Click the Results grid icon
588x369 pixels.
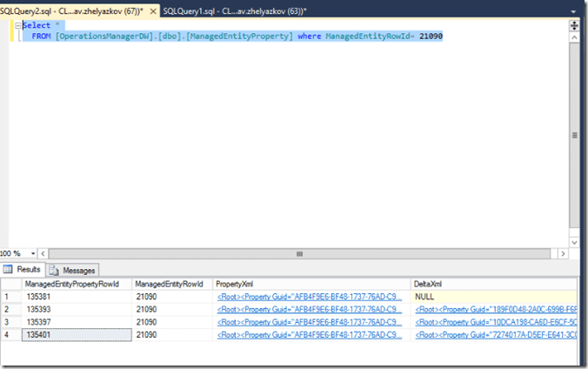[10, 270]
